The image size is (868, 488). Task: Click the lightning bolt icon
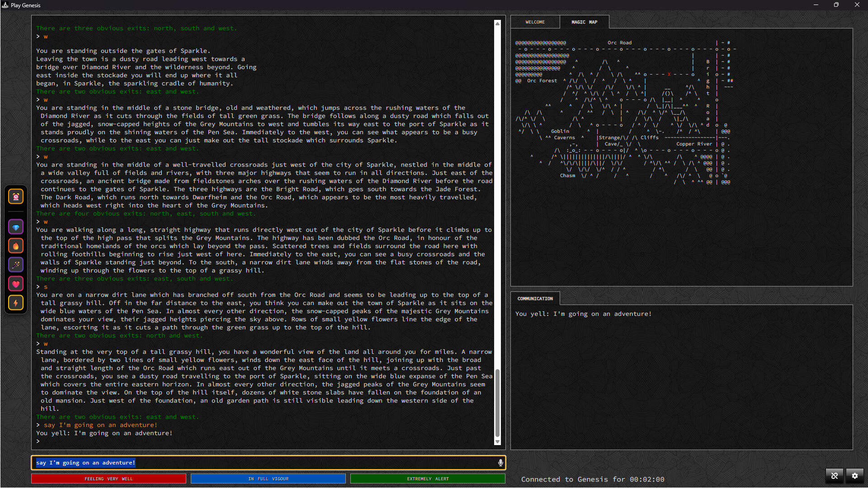(x=16, y=303)
